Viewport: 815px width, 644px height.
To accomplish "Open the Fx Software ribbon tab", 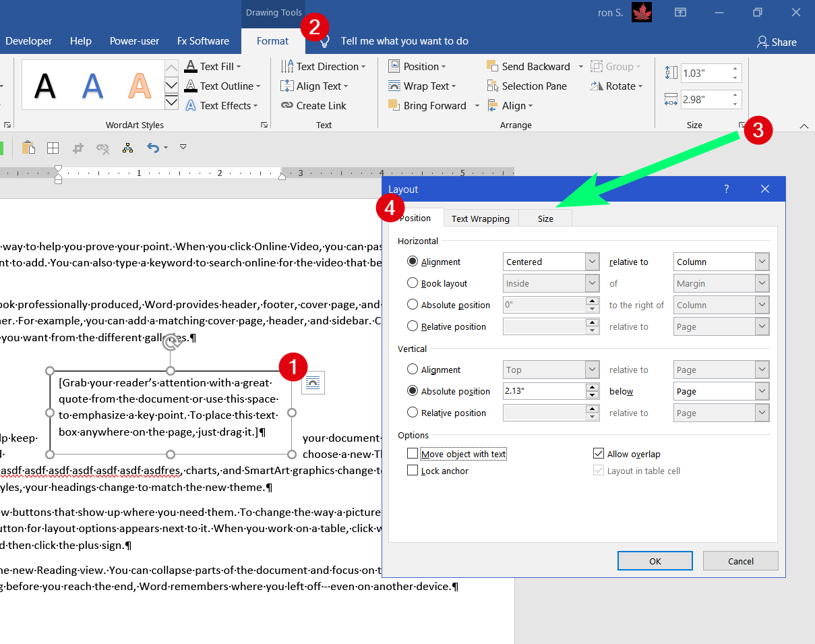I will pos(203,41).
